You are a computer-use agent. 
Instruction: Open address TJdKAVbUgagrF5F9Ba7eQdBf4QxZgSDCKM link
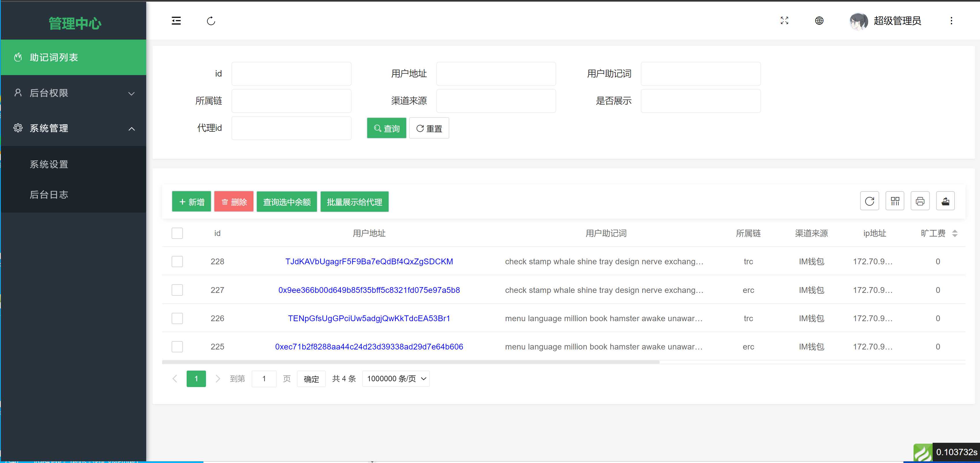coord(369,261)
